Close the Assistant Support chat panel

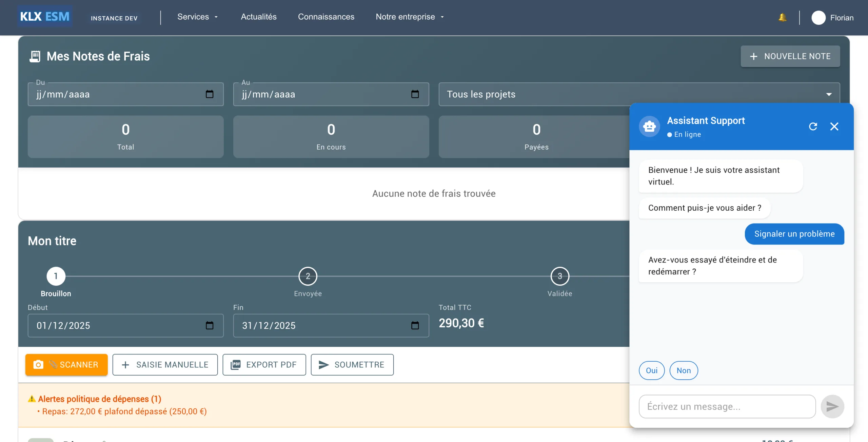[x=834, y=127]
